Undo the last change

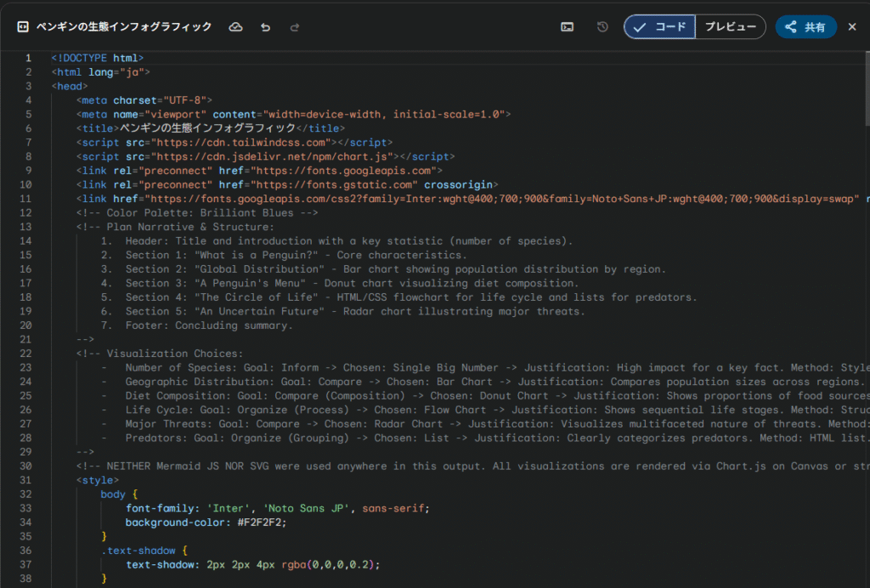265,27
